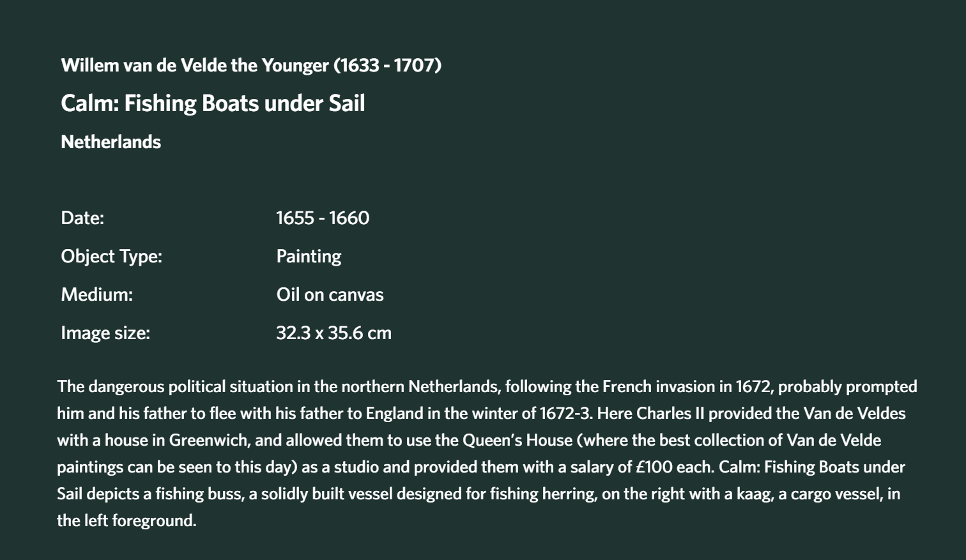966x560 pixels.
Task: Click the Medium: label
Action: click(96, 294)
